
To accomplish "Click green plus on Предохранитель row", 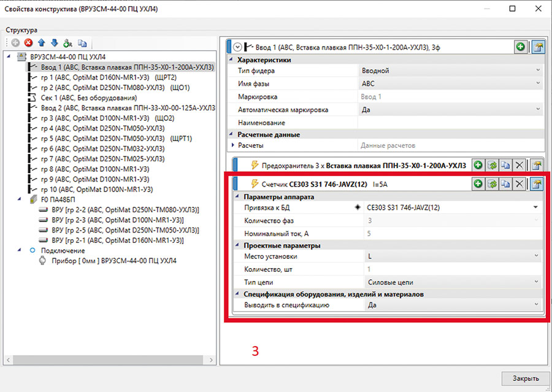I will (x=478, y=165).
